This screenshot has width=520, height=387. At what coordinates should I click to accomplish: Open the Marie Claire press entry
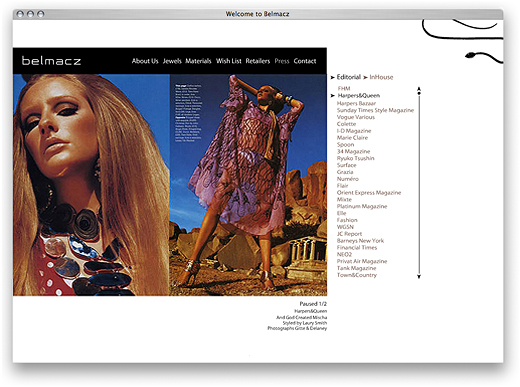pyautogui.click(x=352, y=138)
